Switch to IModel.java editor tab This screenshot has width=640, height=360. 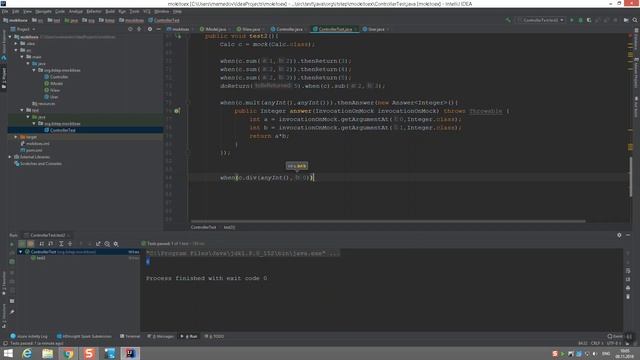(x=214, y=29)
